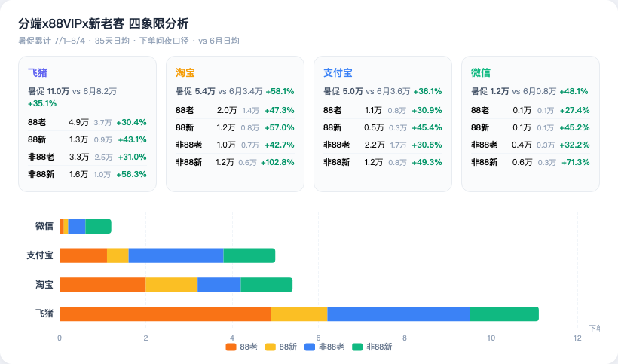Image resolution: width=618 pixels, height=364 pixels.
Task: Click the +71.3% value in 微信 非88新 row
Action: 576,162
